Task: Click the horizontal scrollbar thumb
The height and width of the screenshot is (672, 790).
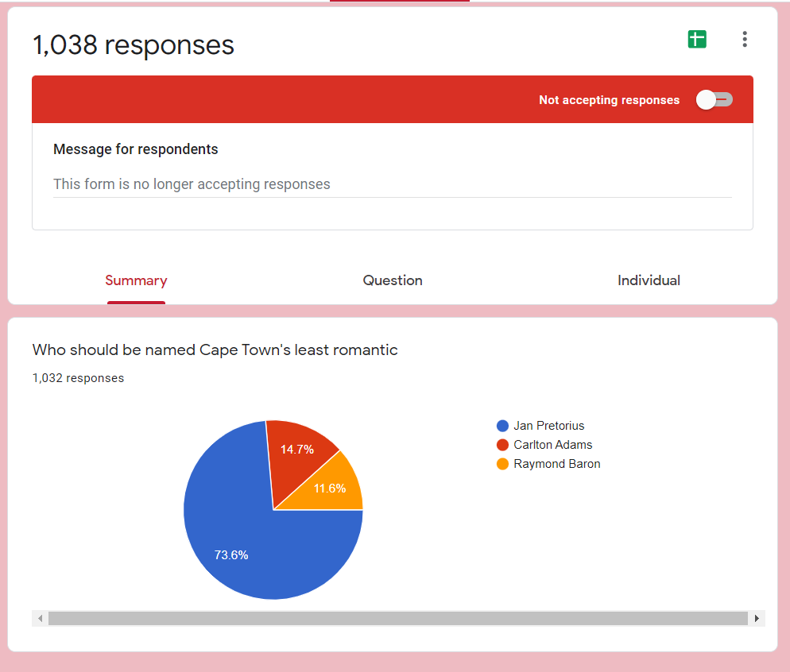Action: [x=397, y=618]
